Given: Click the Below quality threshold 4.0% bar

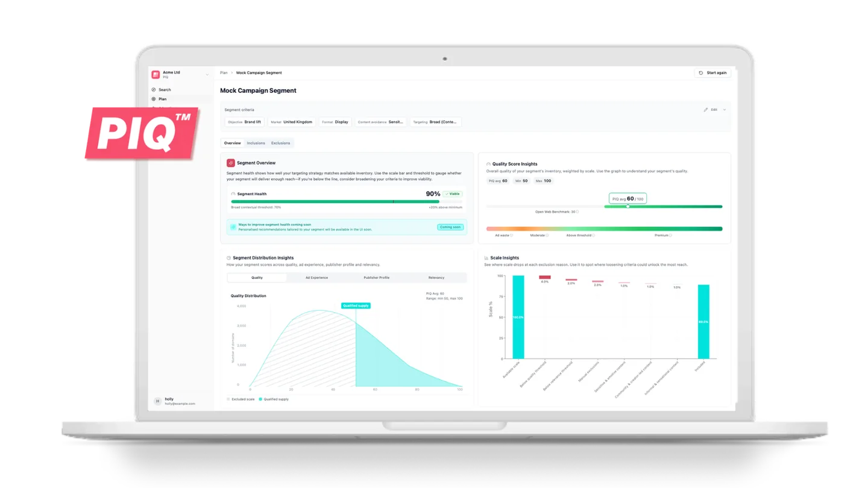Looking at the screenshot, I should 545,278.
